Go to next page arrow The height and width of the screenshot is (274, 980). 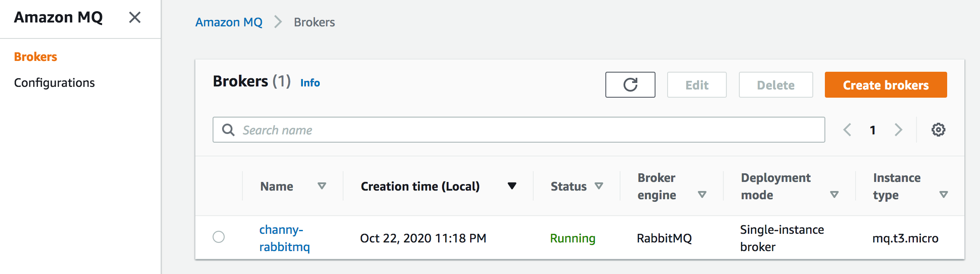click(x=898, y=130)
